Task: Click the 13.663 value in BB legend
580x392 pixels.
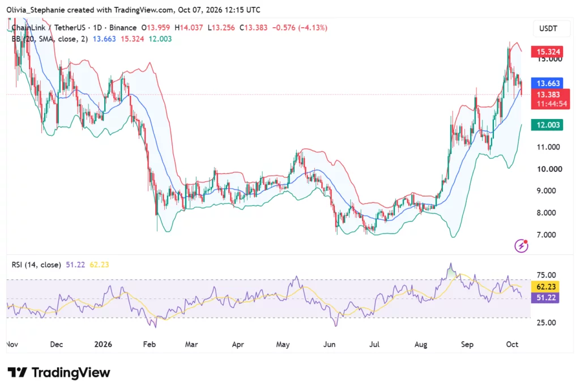Action: 104,39
